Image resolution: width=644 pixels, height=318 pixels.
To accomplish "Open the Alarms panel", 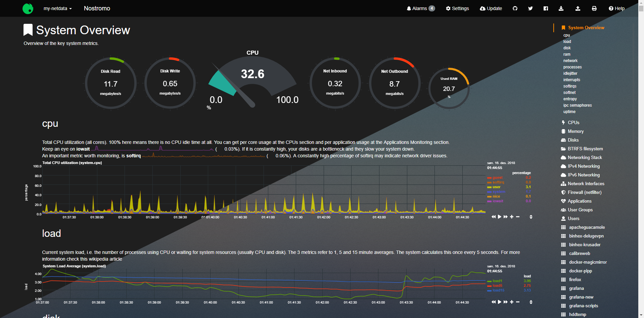I will point(420,8).
